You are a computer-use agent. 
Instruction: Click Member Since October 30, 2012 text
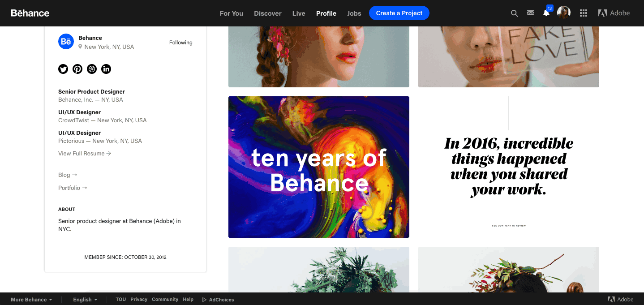coord(125,257)
